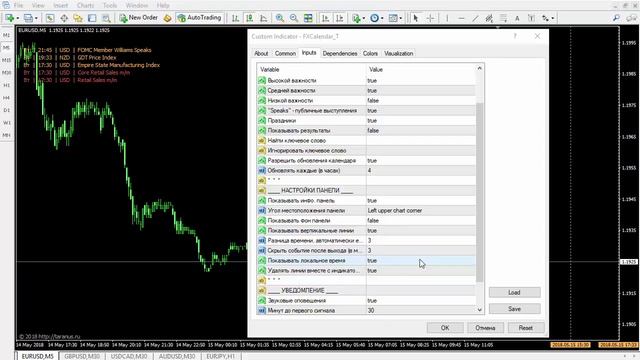Image resolution: width=640 pixels, height=360 pixels.
Task: Select the W1 timeframe button
Action: (x=7, y=123)
